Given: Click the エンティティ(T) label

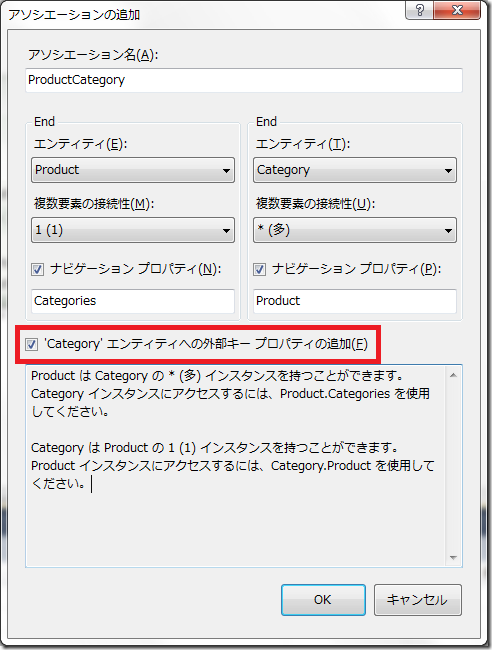Looking at the screenshot, I should click(x=303, y=144).
